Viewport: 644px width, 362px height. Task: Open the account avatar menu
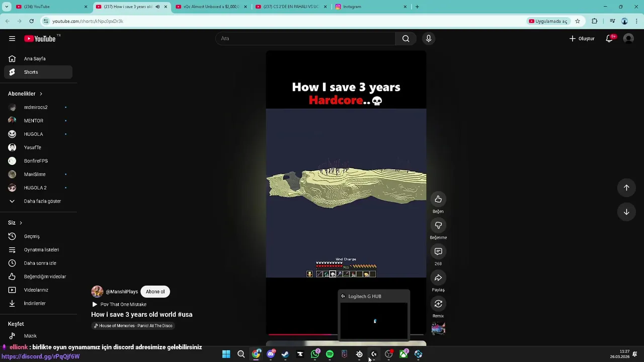click(628, 39)
